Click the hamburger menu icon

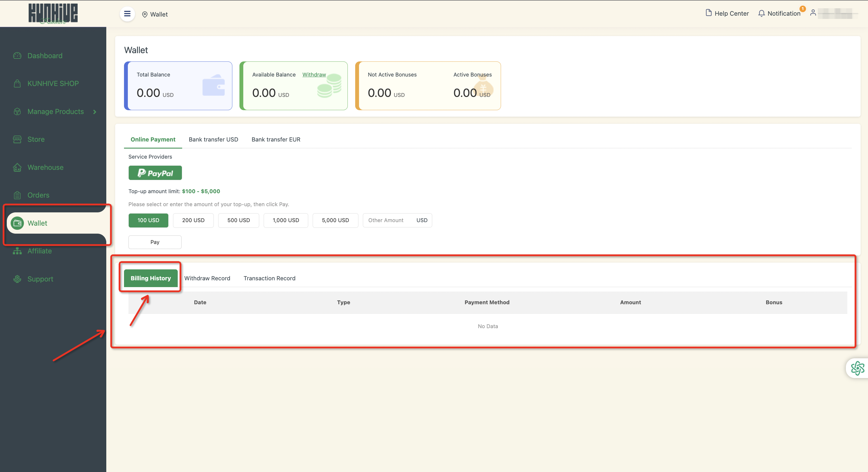coord(127,14)
